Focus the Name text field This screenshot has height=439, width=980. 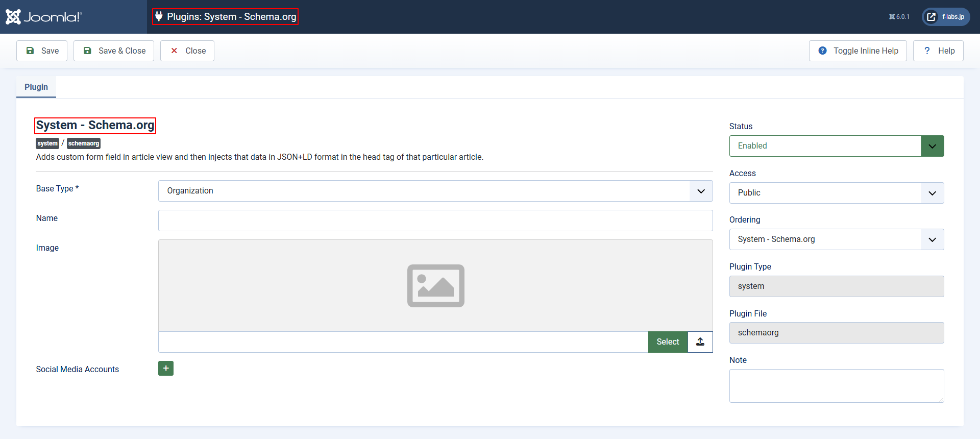435,221
